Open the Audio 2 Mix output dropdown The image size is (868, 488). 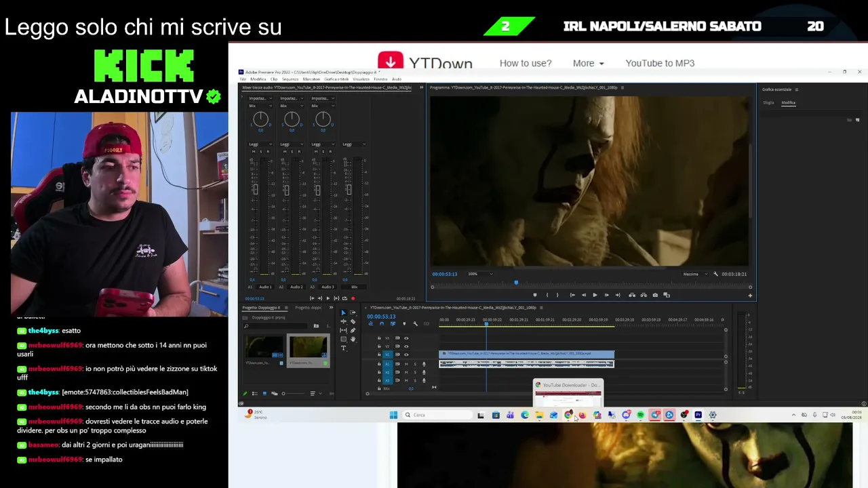click(x=292, y=106)
